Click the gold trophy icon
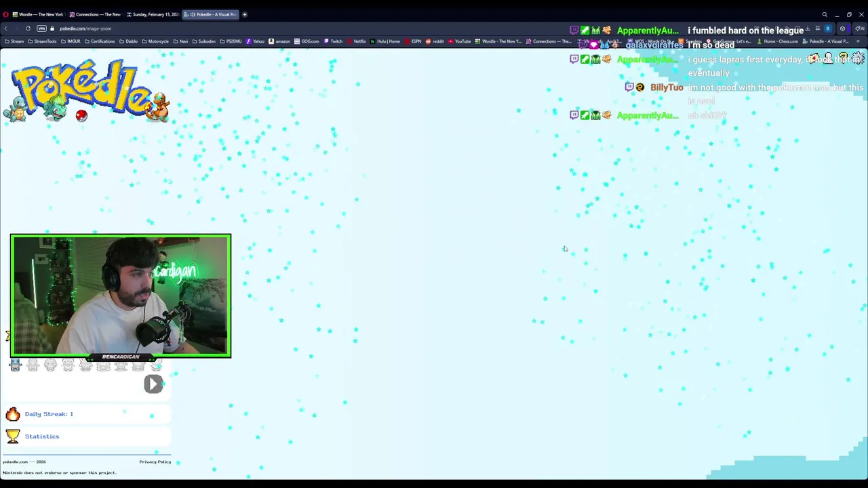The height and width of the screenshot is (488, 868). (13, 436)
